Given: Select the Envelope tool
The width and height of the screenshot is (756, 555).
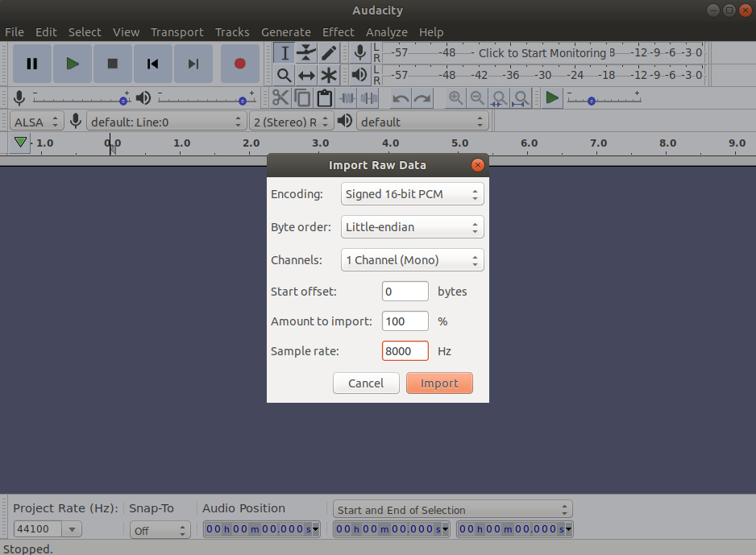Looking at the screenshot, I should [306, 52].
